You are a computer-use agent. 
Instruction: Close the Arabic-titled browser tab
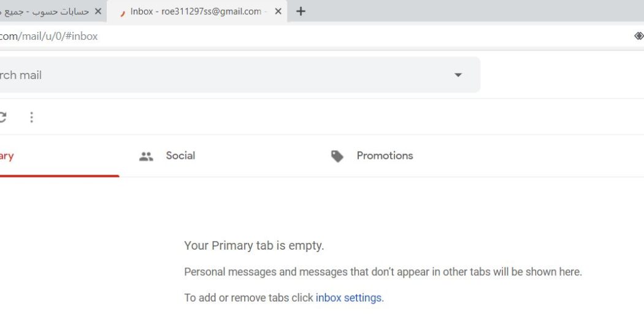tap(98, 12)
